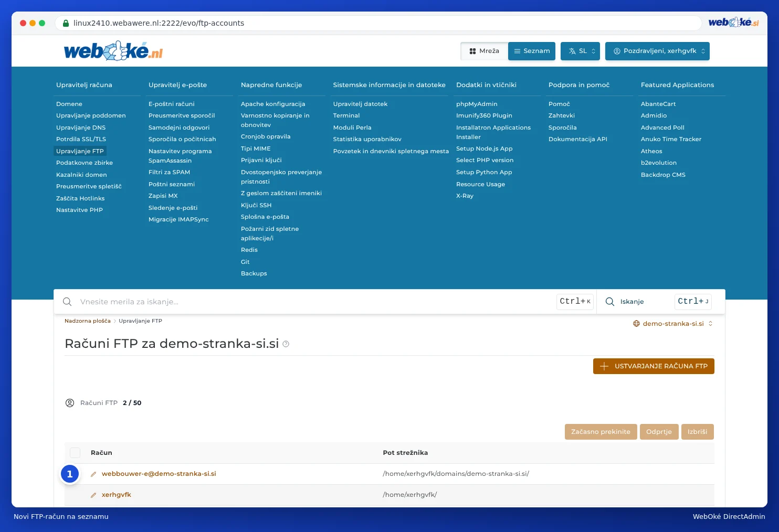Sort by Pot strežnika column header

(405, 453)
